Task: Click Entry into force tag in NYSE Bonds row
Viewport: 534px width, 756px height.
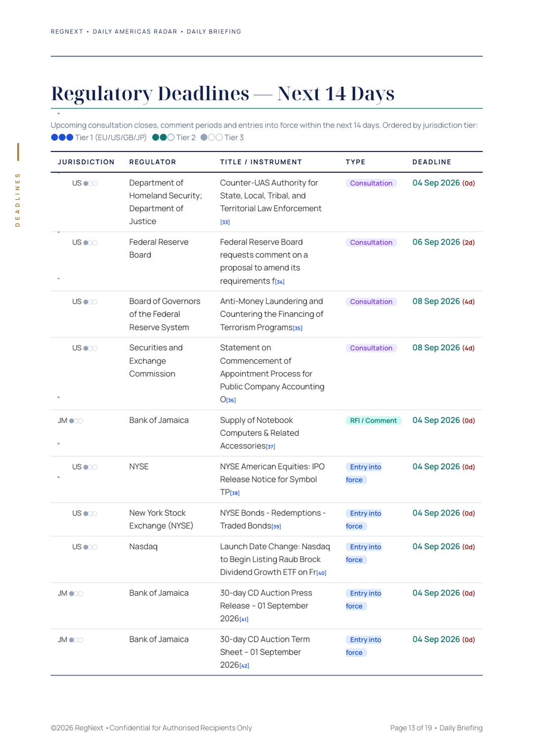Action: tap(364, 520)
